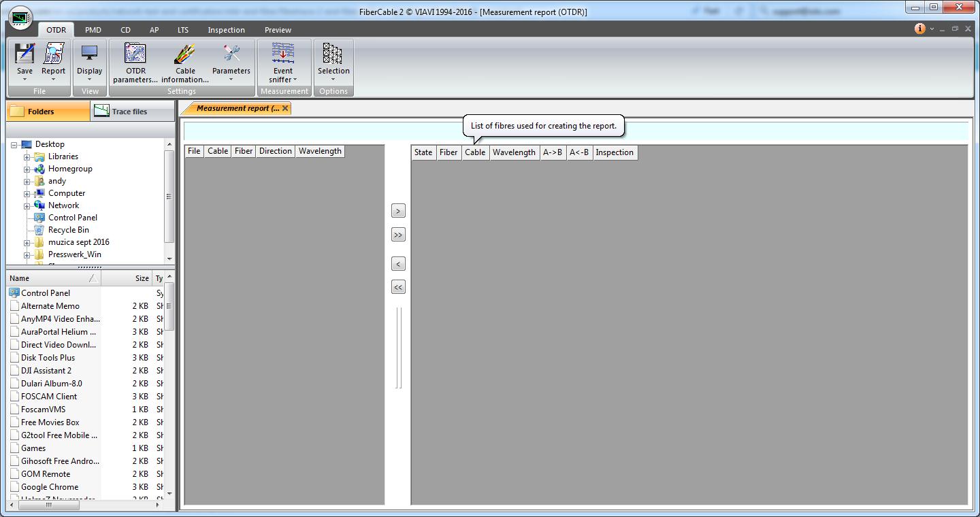980x517 pixels.
Task: Click the single right arrow add button
Action: (x=398, y=211)
